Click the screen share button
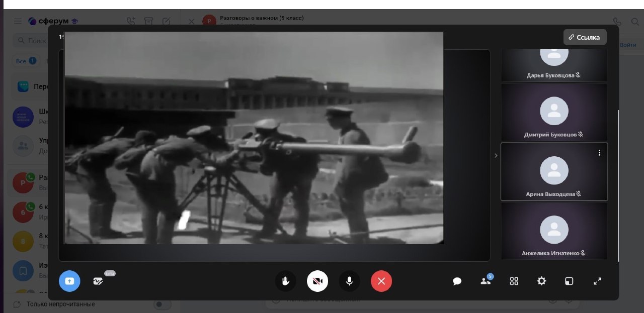The image size is (644, 313). tap(69, 281)
